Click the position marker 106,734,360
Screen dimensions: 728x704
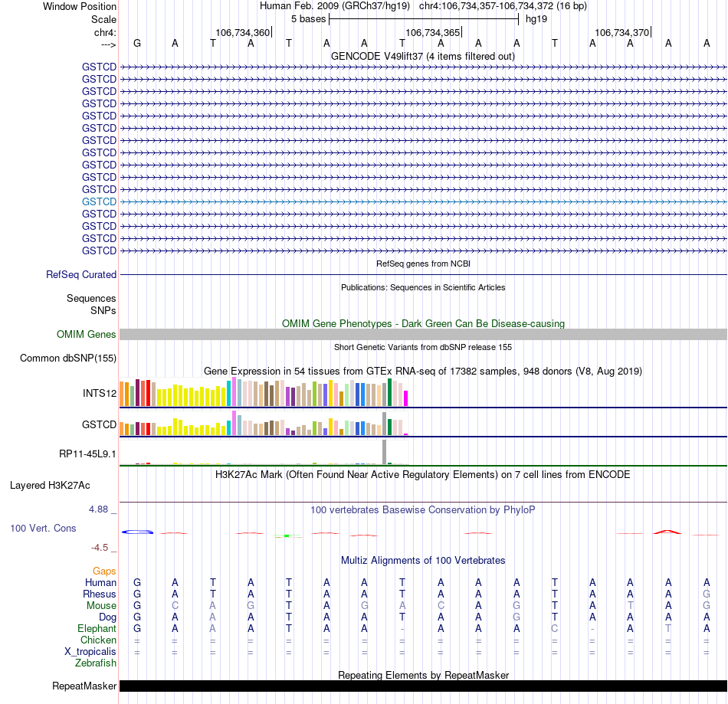(x=242, y=32)
